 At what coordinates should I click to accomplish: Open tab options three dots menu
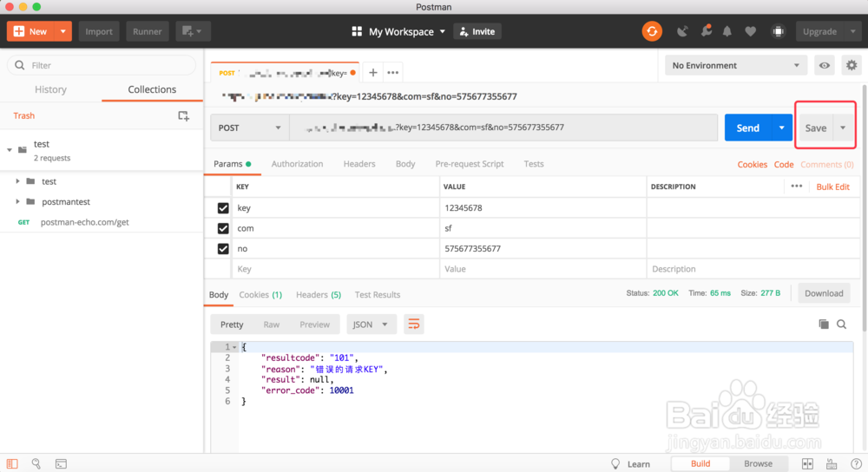pyautogui.click(x=392, y=73)
